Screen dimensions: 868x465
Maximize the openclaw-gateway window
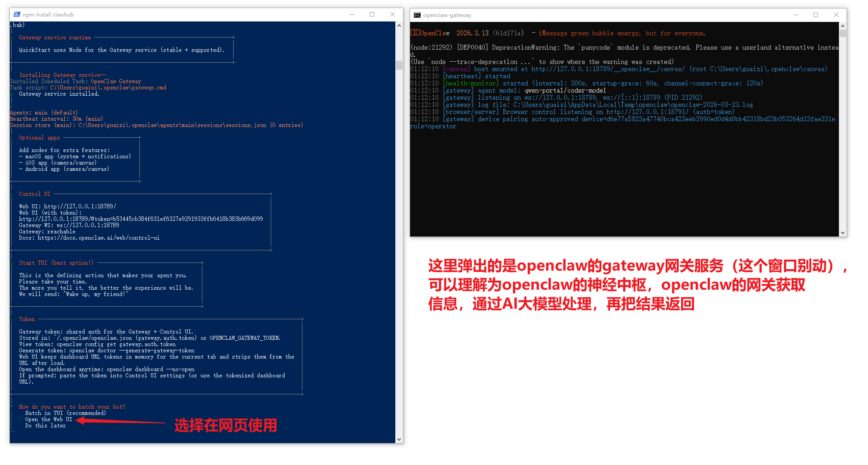(816, 15)
